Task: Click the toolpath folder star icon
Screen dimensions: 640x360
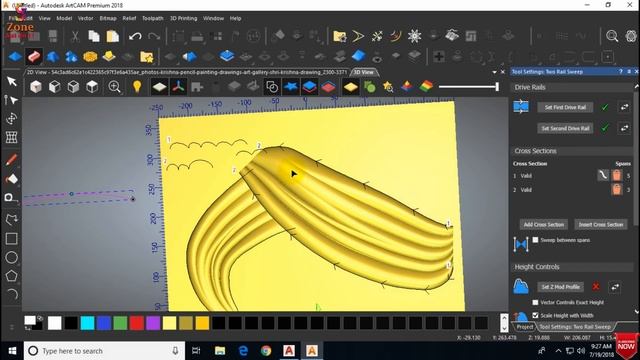Action: click(339, 36)
